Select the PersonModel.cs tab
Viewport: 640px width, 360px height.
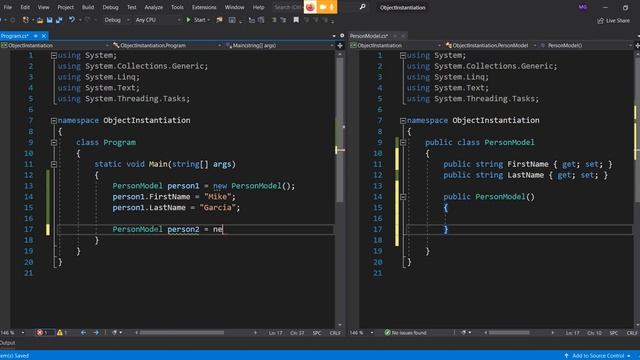[x=369, y=36]
